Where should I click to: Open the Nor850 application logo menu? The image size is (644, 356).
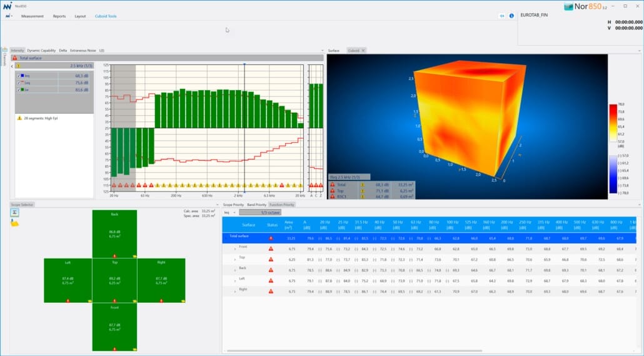9,16
